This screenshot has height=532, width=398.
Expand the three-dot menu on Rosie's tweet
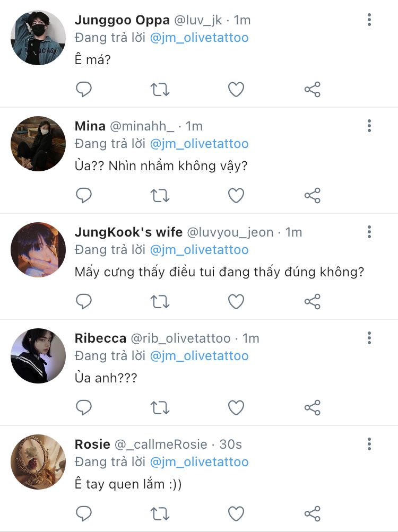(x=369, y=444)
